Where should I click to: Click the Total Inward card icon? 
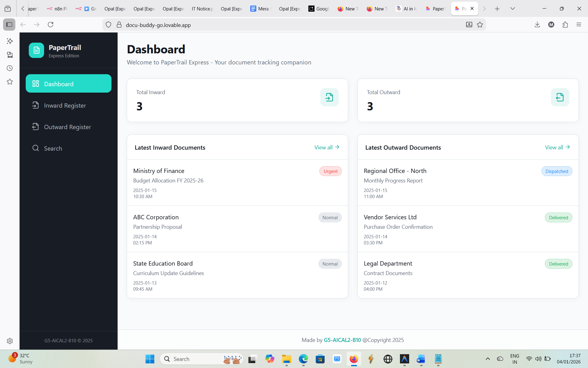(329, 97)
